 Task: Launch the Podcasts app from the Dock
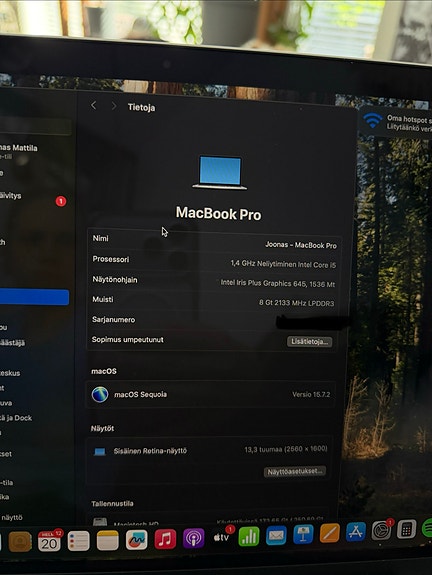click(x=193, y=538)
